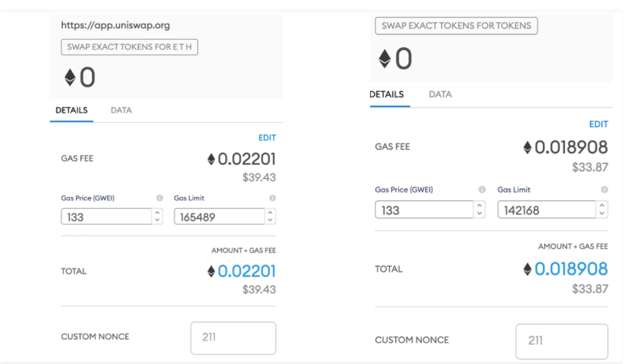
Task: Click custom nonce field in left panel
Action: tap(233, 338)
